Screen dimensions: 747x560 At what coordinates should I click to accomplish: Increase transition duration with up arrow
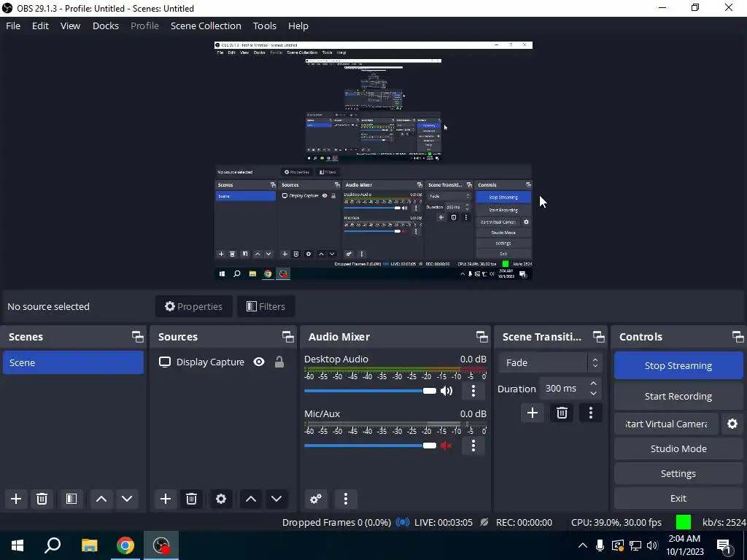[x=593, y=384]
